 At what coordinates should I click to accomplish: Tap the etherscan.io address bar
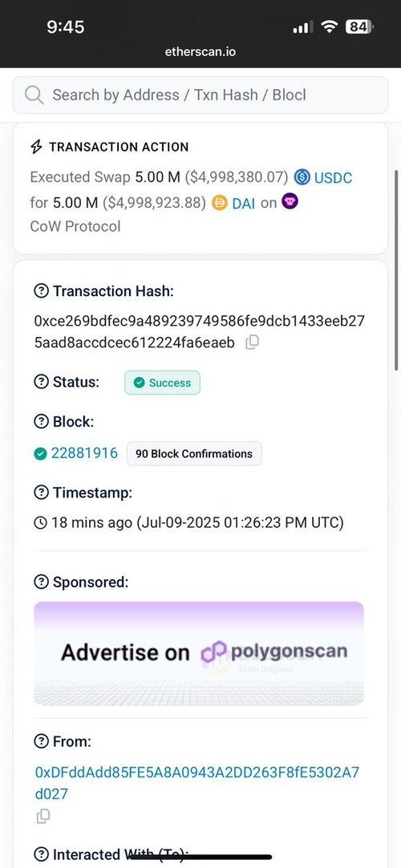200,51
